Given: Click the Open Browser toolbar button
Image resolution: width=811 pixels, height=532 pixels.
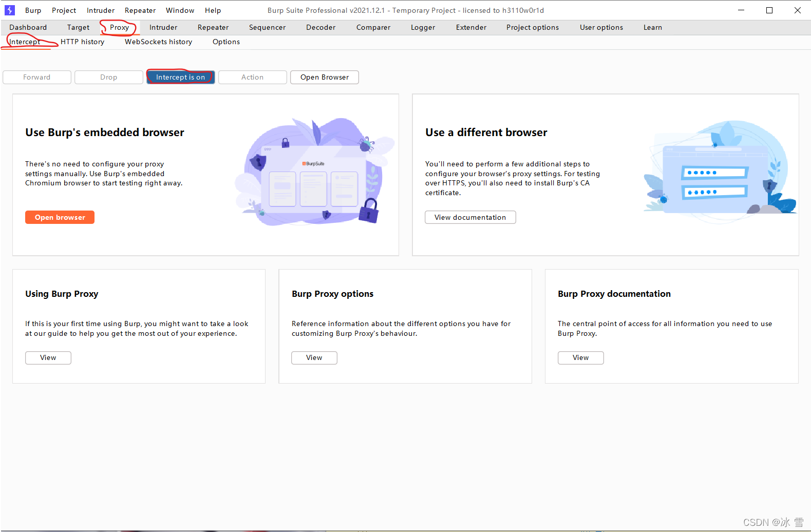Looking at the screenshot, I should pyautogui.click(x=325, y=77).
